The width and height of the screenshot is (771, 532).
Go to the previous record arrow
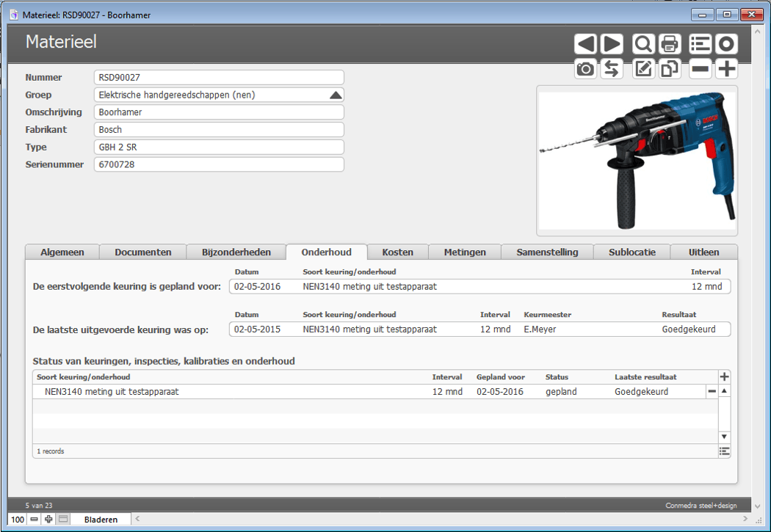click(x=585, y=44)
